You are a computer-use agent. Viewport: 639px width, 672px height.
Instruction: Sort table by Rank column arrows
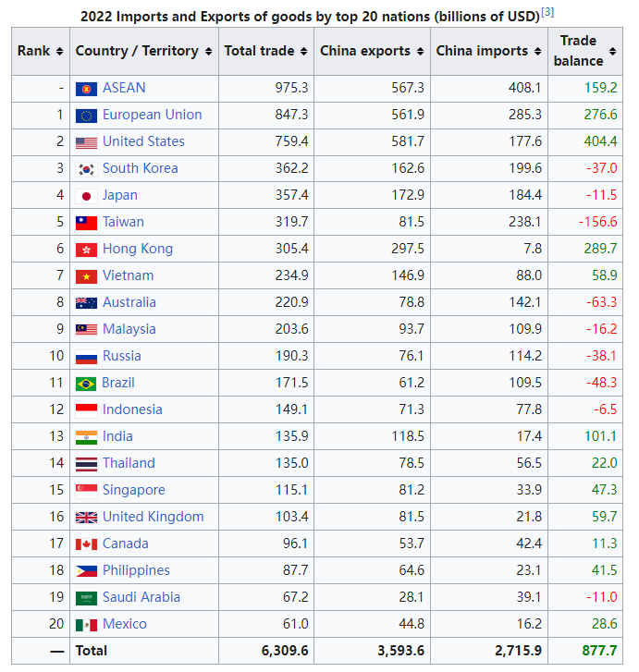tap(59, 52)
